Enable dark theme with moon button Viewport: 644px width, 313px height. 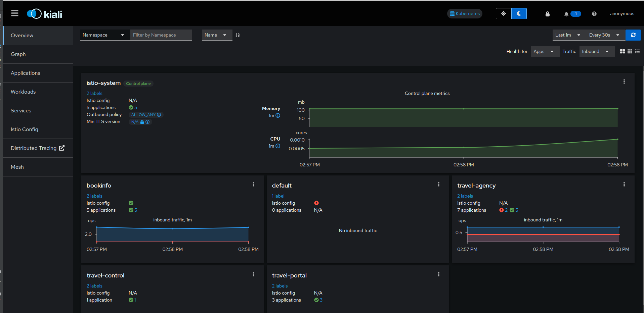point(519,14)
